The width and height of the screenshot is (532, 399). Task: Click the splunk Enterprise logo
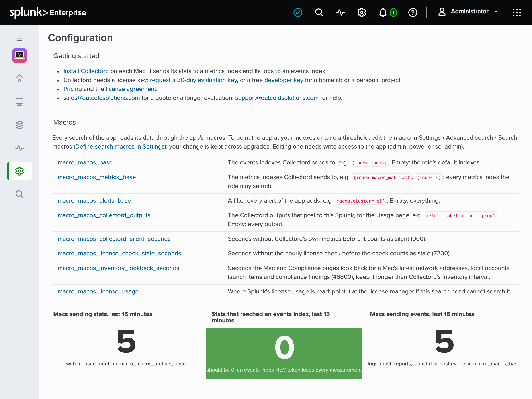48,12
